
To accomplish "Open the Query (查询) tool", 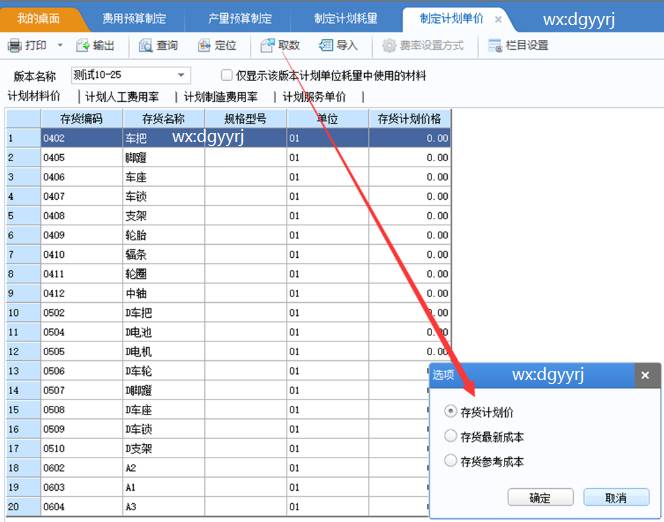I will click(146, 46).
